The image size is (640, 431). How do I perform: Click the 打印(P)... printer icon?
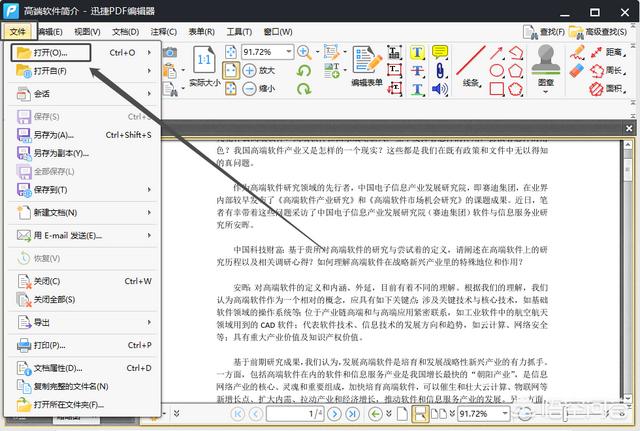coord(24,345)
